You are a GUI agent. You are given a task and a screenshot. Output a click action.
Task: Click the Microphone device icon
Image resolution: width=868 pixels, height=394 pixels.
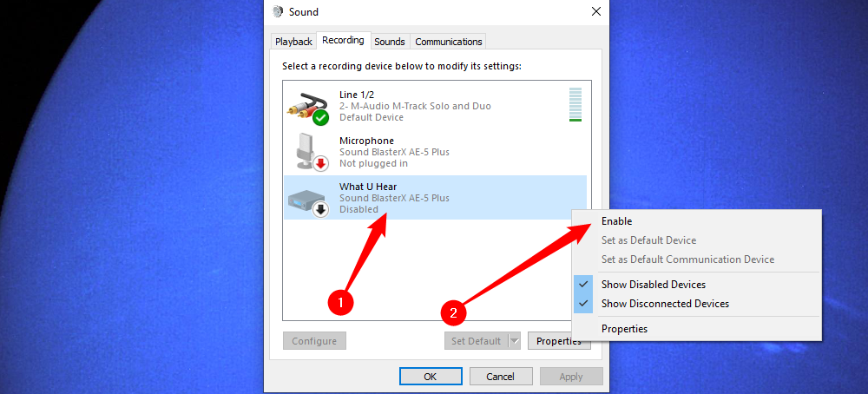pyautogui.click(x=307, y=151)
